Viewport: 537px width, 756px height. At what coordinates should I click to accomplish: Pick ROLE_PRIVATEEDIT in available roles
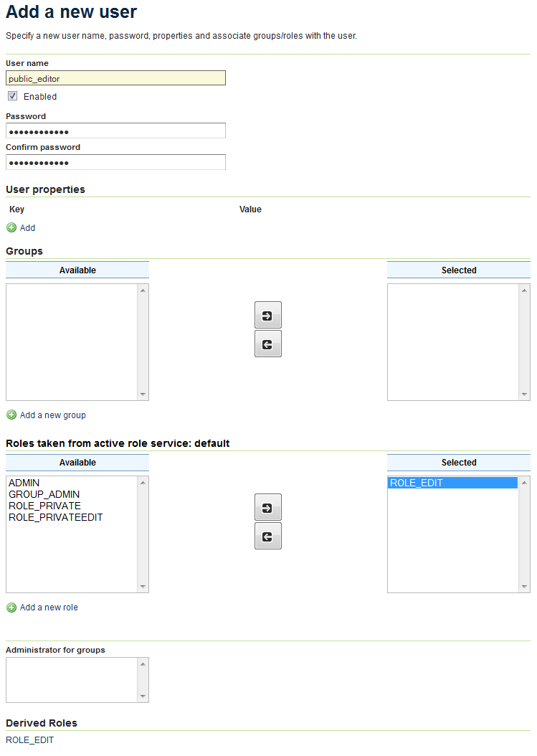pyautogui.click(x=55, y=518)
